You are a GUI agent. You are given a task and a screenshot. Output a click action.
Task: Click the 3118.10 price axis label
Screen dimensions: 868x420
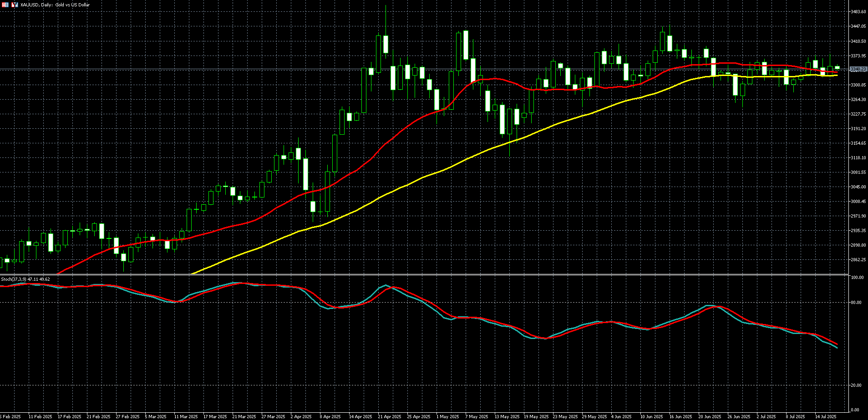point(858,158)
